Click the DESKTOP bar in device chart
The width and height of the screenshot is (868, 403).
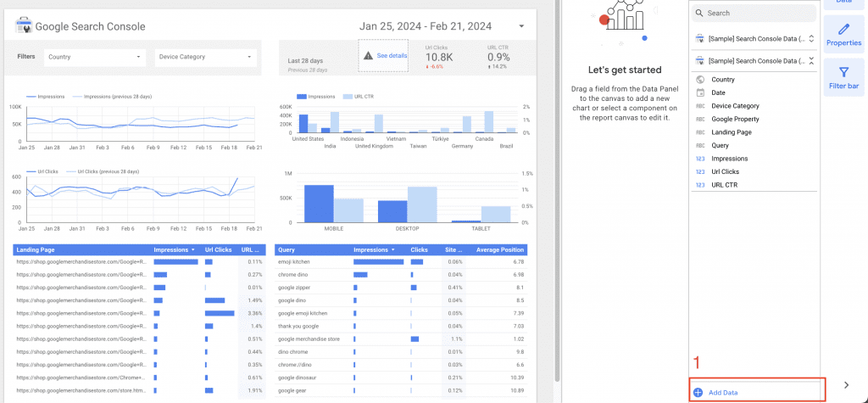(392, 211)
